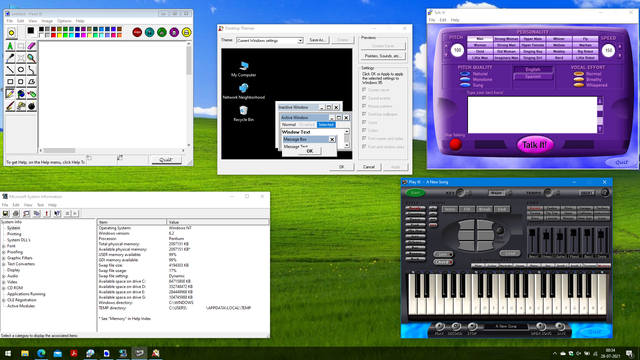Select the green text 'A' tool in Paint It!

[x=10, y=46]
